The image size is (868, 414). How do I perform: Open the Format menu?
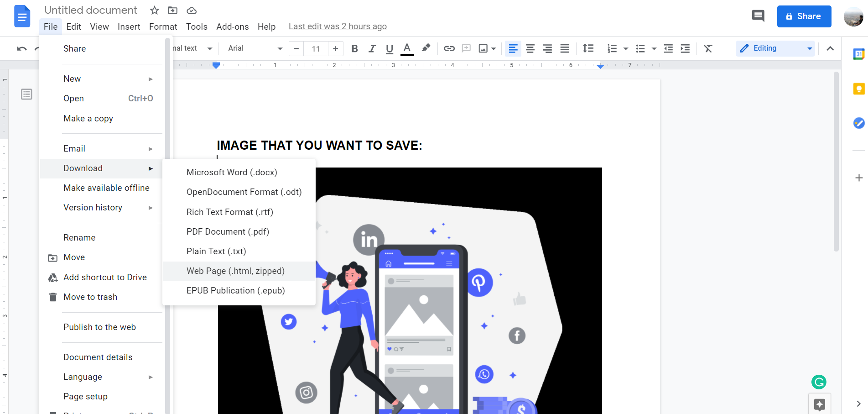163,26
